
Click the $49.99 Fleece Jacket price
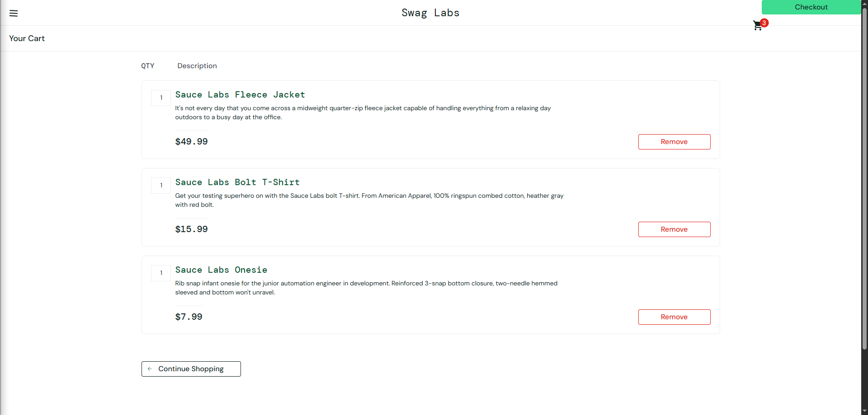point(191,142)
